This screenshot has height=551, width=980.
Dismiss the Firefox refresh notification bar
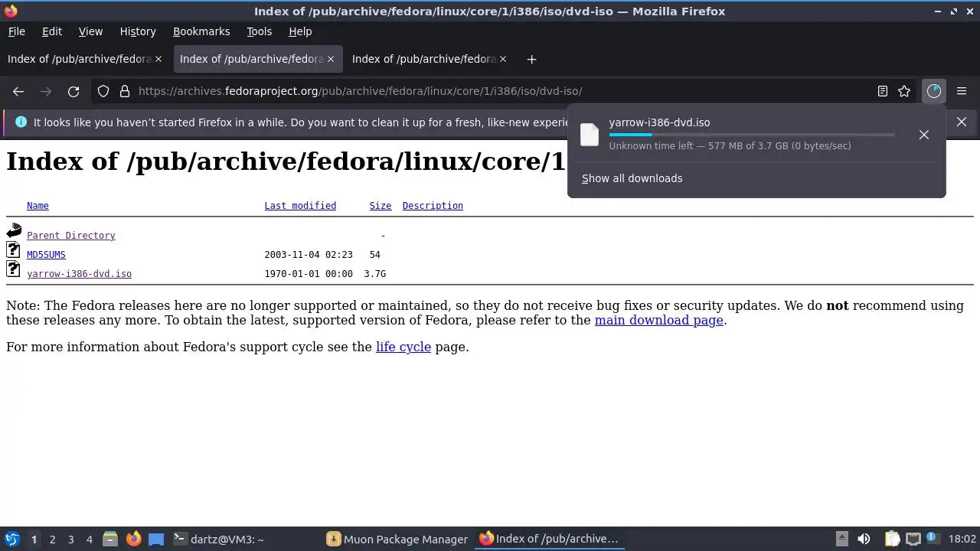(962, 122)
